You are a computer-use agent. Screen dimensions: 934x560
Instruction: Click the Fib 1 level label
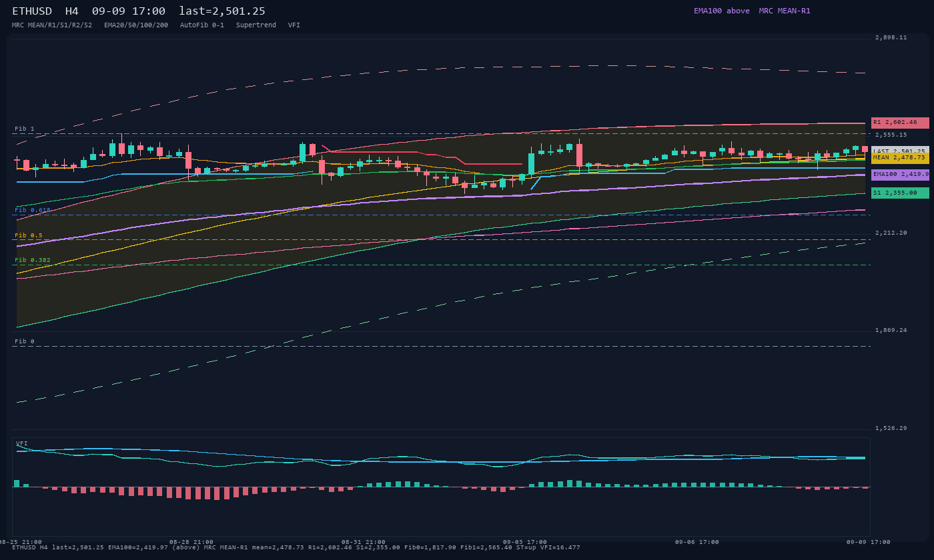(25, 129)
